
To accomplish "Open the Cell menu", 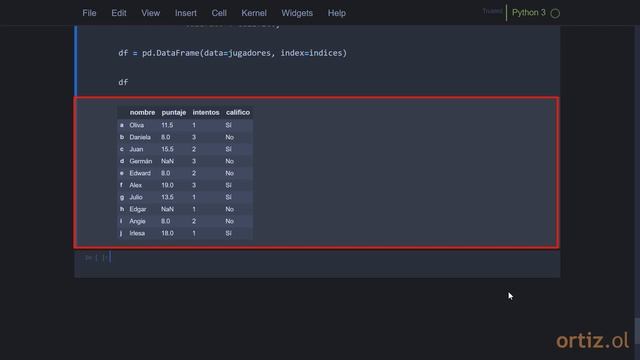I will pos(219,13).
